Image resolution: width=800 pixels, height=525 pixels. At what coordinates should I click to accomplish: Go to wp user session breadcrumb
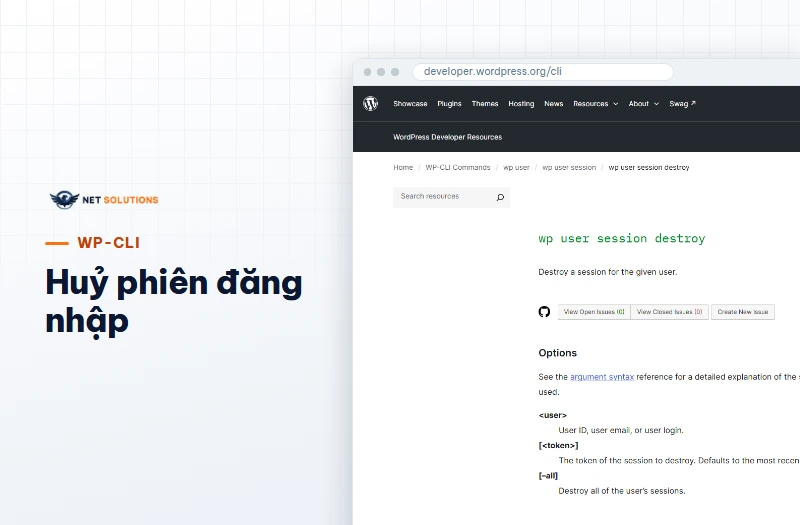click(x=569, y=167)
